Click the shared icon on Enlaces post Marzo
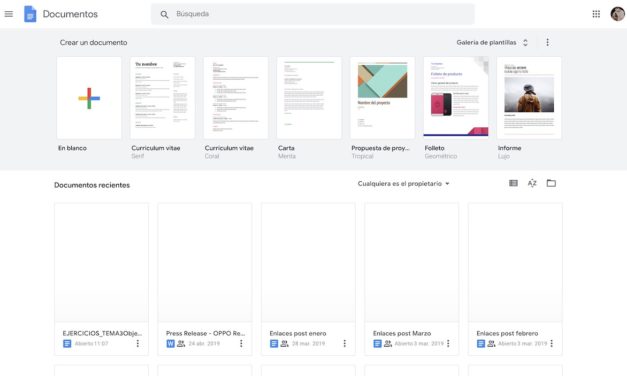The image size is (627, 376). tap(388, 343)
